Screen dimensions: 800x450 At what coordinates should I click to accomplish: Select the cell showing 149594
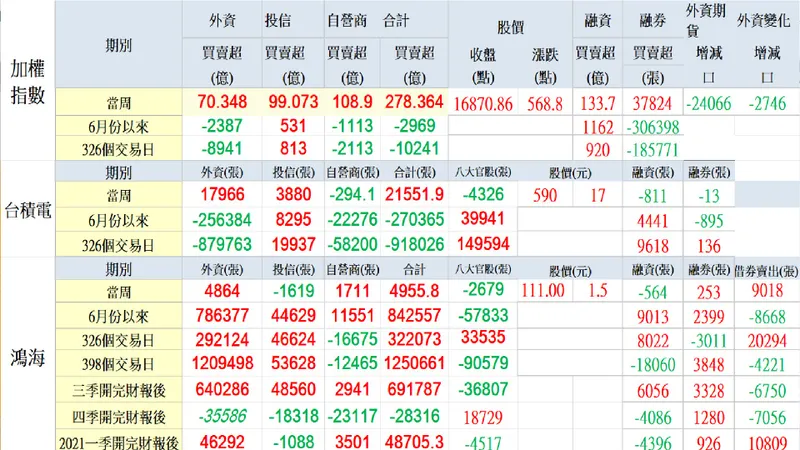click(x=483, y=243)
